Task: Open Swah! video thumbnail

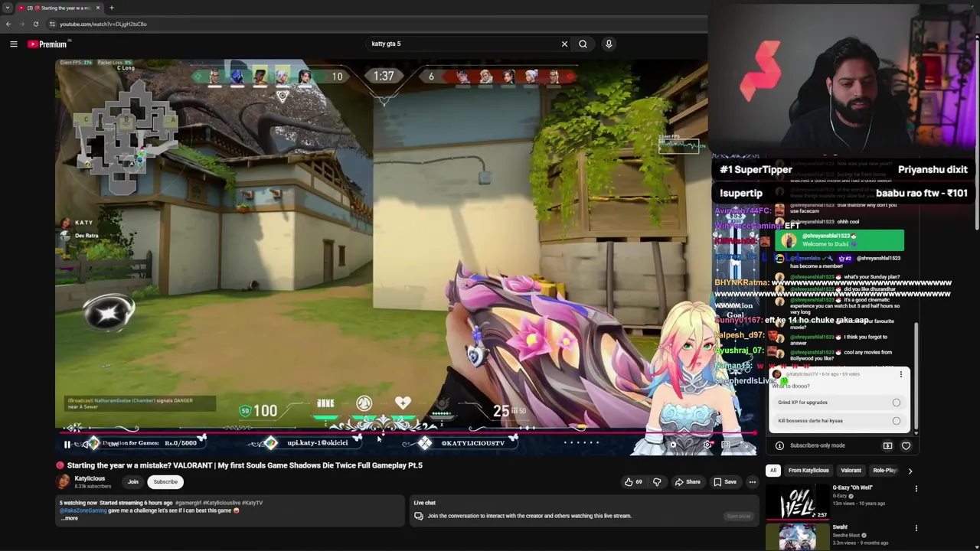Action: [x=798, y=537]
